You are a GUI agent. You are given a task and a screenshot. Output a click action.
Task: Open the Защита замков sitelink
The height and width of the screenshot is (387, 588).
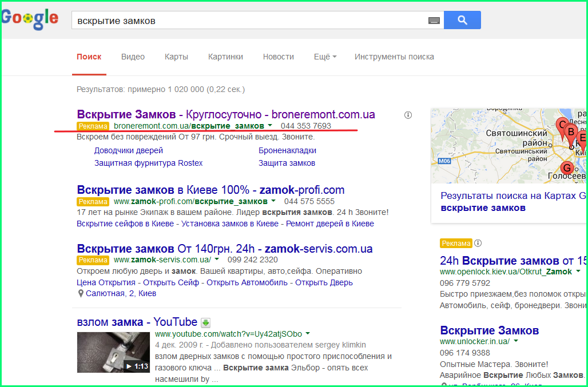287,163
